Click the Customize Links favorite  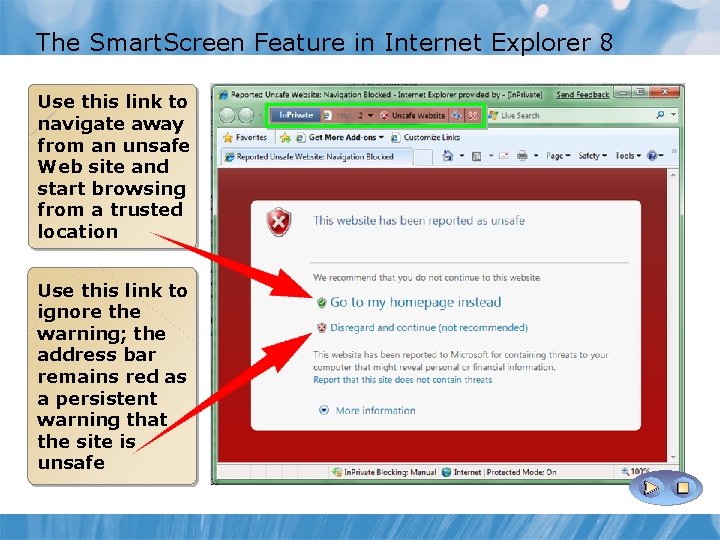pos(426,137)
